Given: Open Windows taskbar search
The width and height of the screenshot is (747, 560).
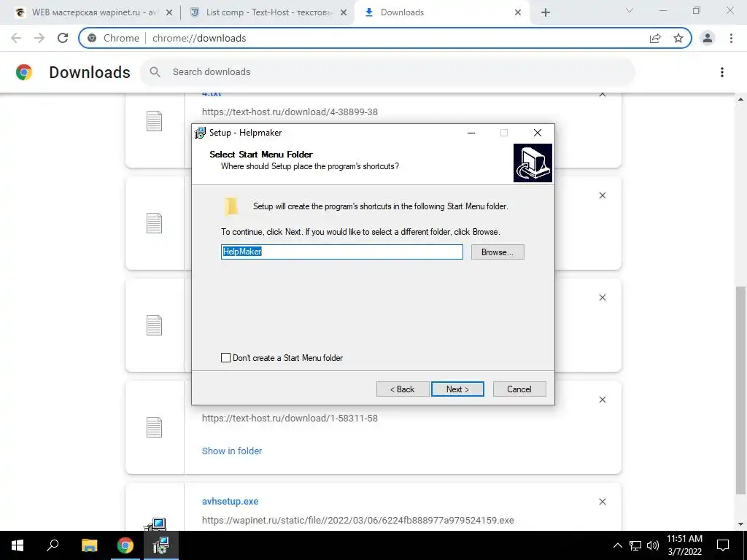Looking at the screenshot, I should [53, 545].
